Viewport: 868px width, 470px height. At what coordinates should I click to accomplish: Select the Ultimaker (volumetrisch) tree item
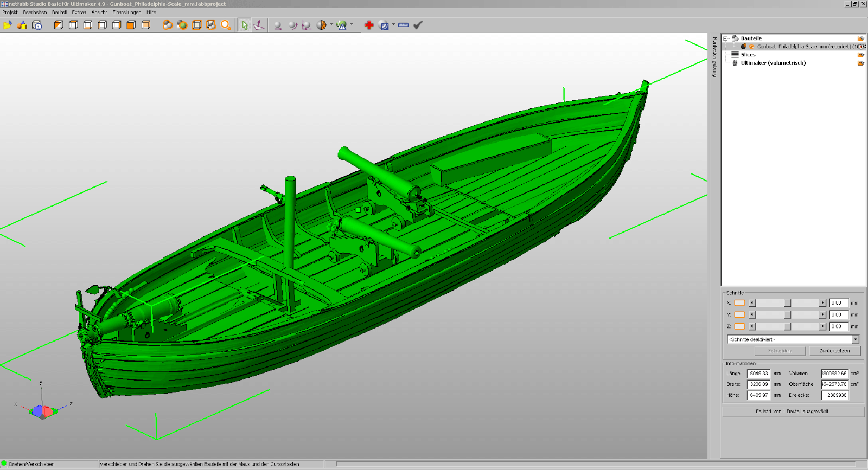773,63
